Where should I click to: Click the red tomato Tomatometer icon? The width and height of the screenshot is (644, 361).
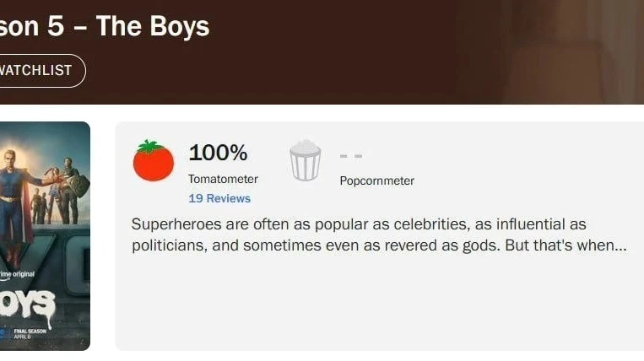point(153,160)
